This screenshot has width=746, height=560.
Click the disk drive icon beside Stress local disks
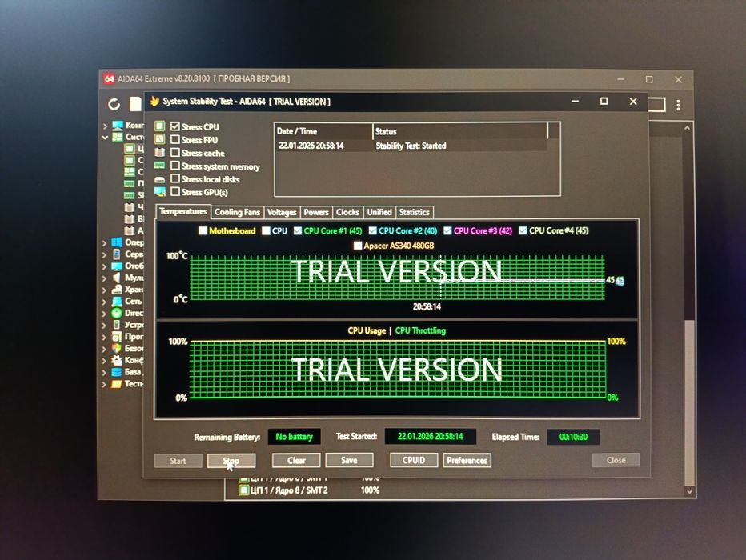pyautogui.click(x=160, y=179)
